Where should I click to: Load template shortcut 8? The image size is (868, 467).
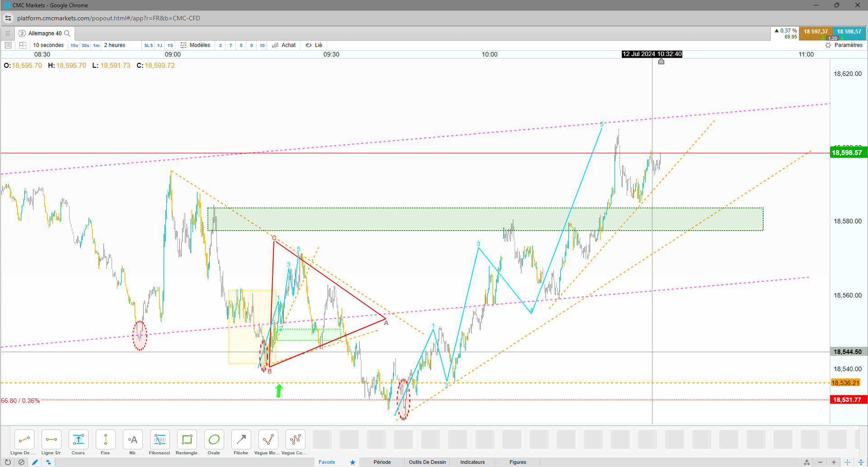[x=241, y=46]
